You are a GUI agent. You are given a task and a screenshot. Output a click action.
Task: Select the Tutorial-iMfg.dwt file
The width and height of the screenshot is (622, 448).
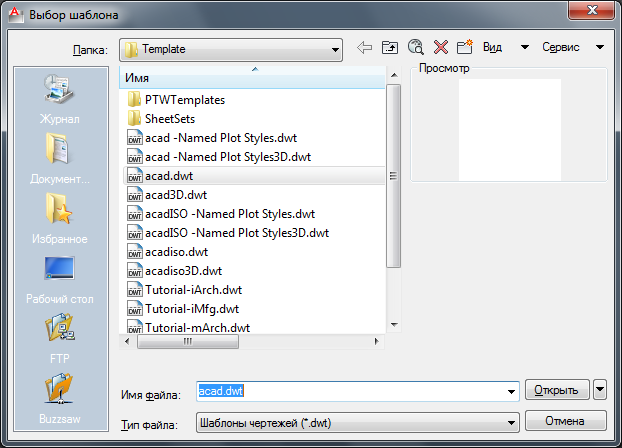(x=183, y=309)
